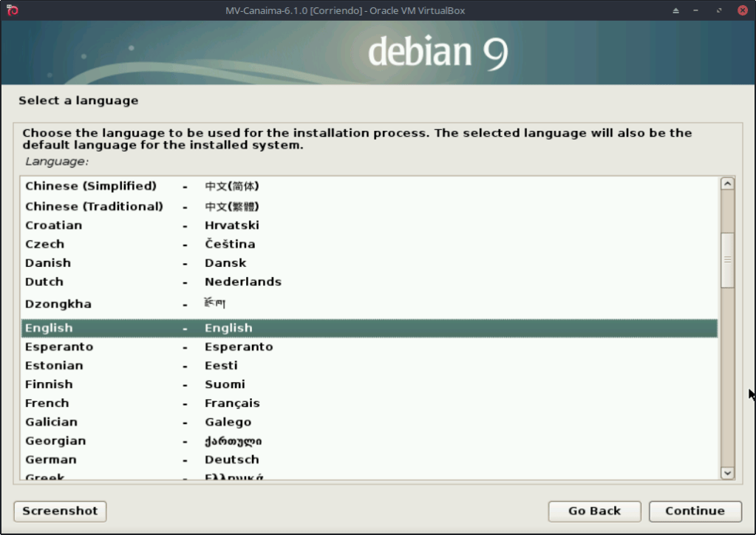Click the roll-up window arrow in title bar

tap(675, 10)
